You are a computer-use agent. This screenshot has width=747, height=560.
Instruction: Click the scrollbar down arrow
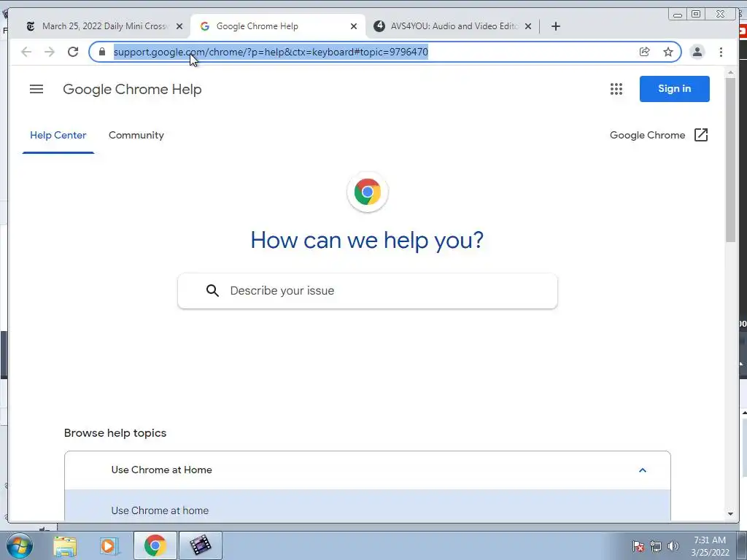pyautogui.click(x=731, y=514)
